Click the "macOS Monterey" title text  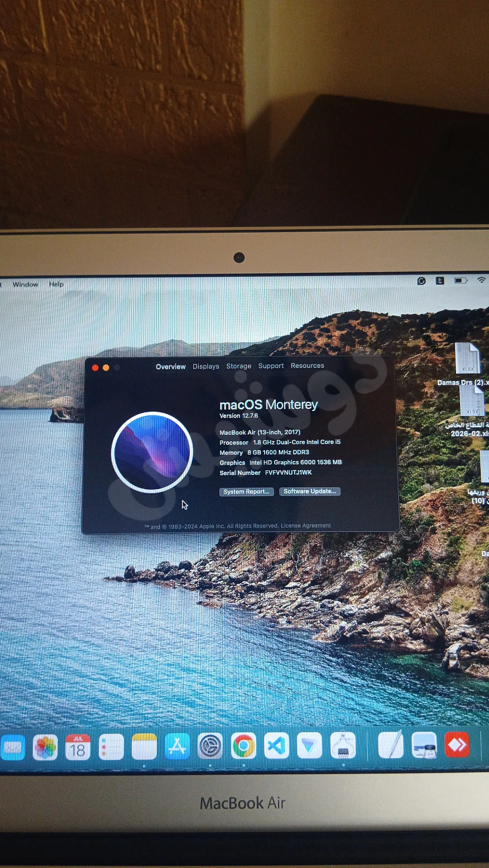(269, 404)
